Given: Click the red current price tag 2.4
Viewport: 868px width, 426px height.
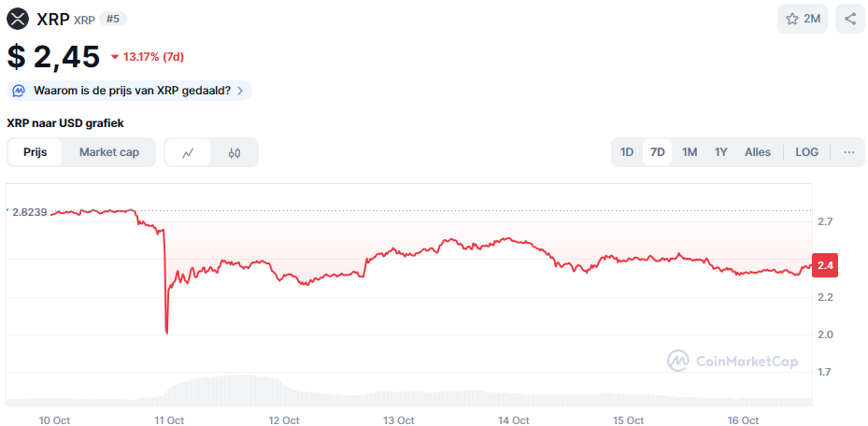Looking at the screenshot, I should pos(825,266).
